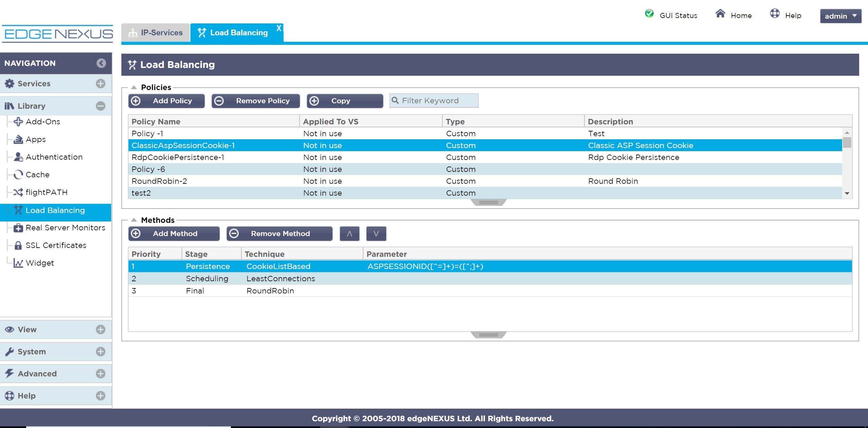Open the admin user dropdown
This screenshot has width=868, height=428.
pyautogui.click(x=840, y=16)
